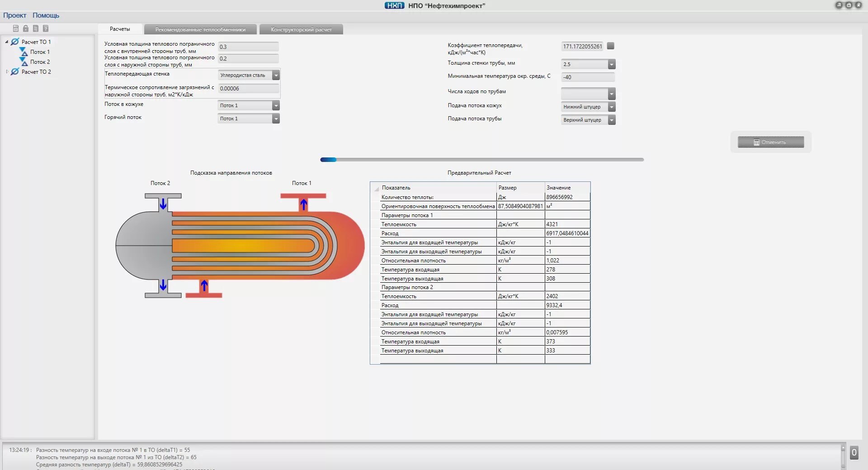Screen dimensions: 868x470
Task: Click the heat exchanger flow diagram image
Action: point(240,246)
